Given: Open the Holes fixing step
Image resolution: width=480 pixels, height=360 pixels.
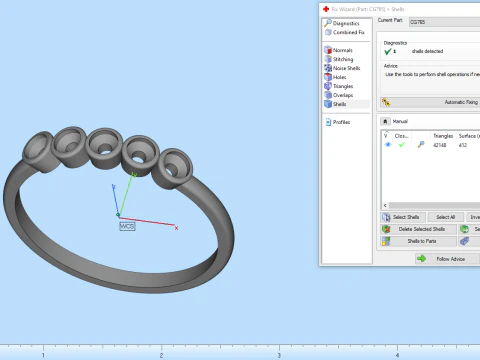Looking at the screenshot, I should [335, 77].
